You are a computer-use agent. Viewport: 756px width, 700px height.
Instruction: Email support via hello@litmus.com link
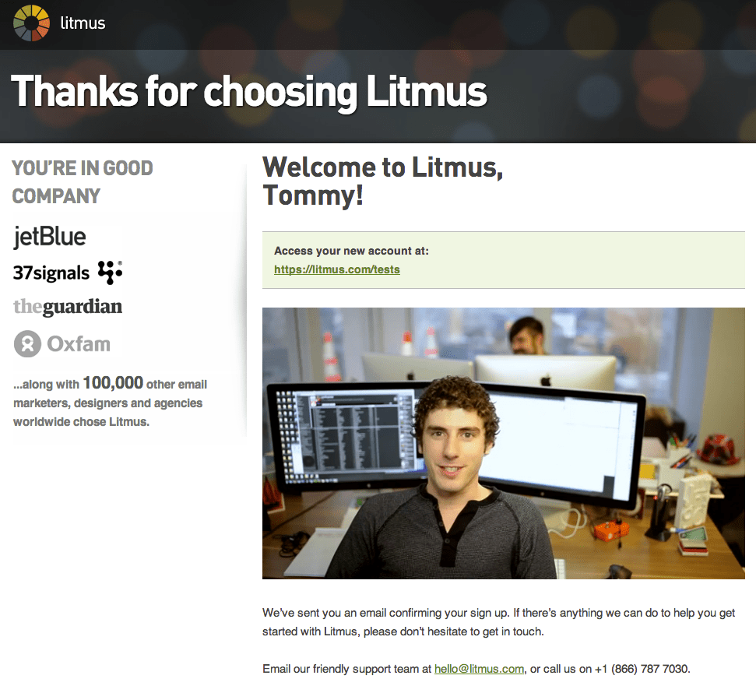point(479,669)
